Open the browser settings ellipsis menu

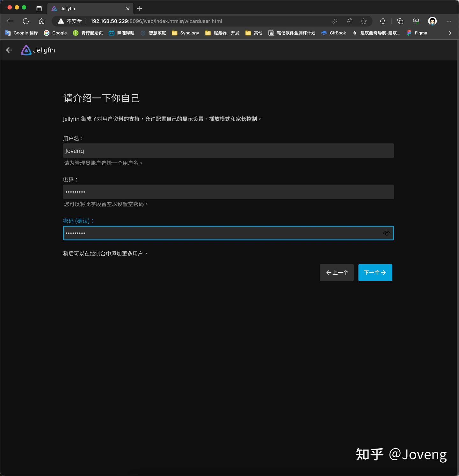tap(449, 21)
